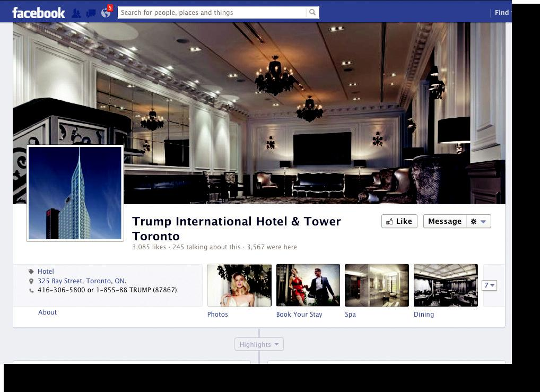Open the Spa thumbnail image

tap(377, 285)
